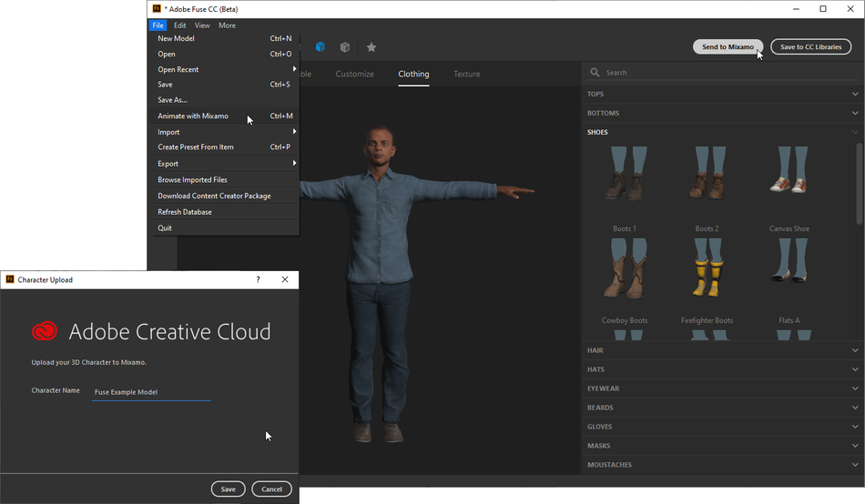Open the Export submenu

click(x=225, y=164)
